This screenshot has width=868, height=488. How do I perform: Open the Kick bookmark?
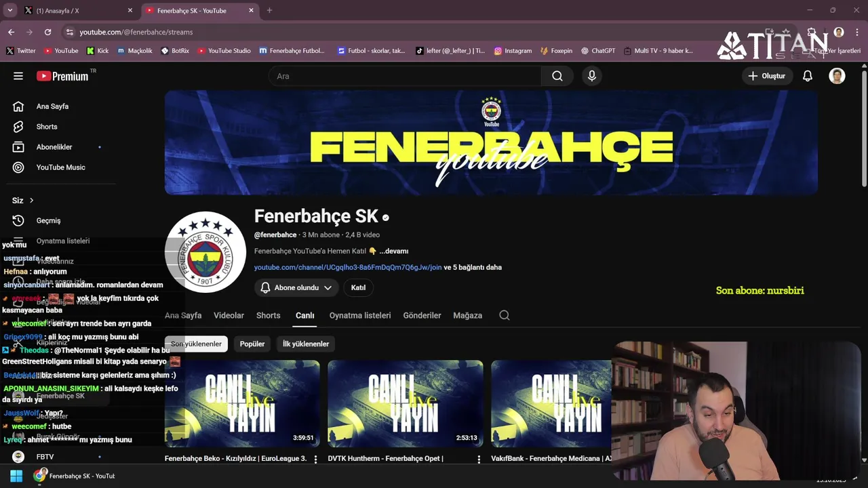click(98, 51)
